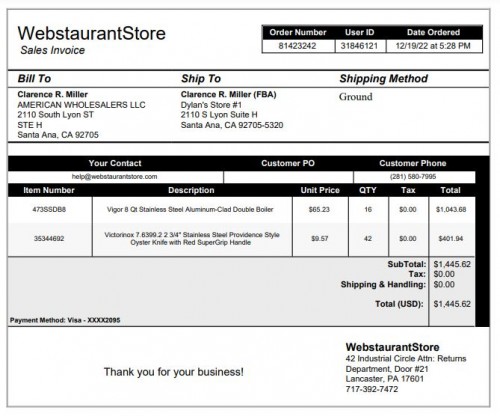Click the Payment Method Visa text
The image size is (500, 416).
[65, 320]
